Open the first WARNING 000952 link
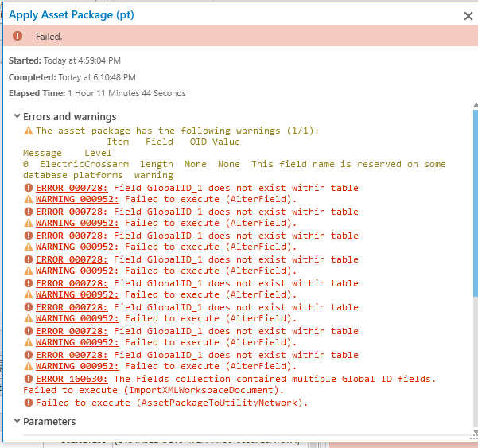Viewport: 478px width, 448px height. [77, 199]
